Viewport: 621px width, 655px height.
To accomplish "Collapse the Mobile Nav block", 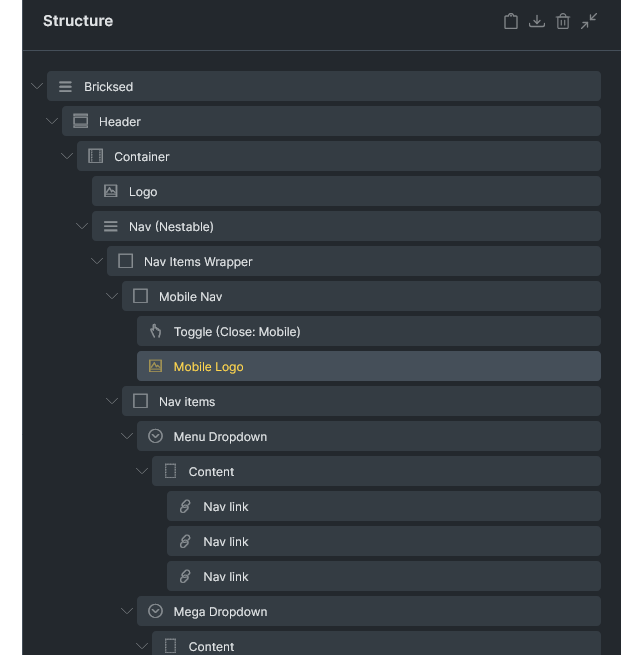I will [x=112, y=296].
